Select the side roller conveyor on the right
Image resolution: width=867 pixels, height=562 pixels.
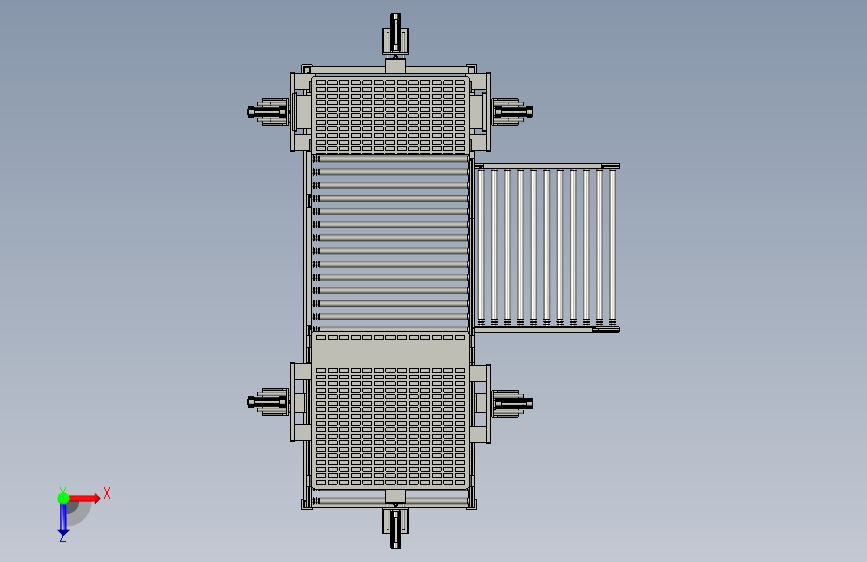(546, 247)
